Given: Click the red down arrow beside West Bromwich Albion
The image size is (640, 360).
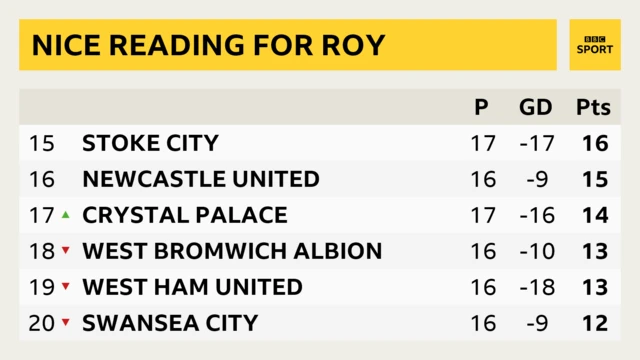Looking at the screenshot, I should click(x=66, y=250).
